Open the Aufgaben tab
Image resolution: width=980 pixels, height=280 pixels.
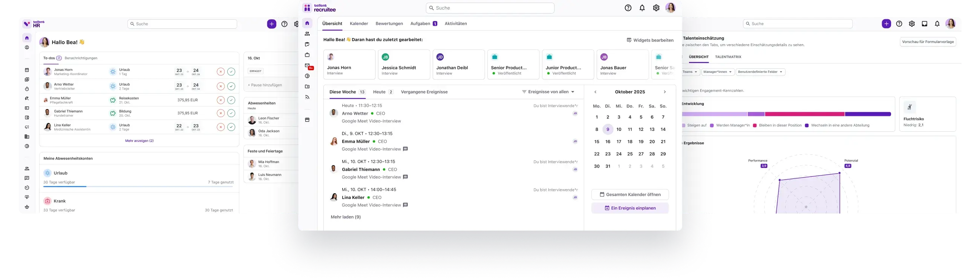(424, 24)
